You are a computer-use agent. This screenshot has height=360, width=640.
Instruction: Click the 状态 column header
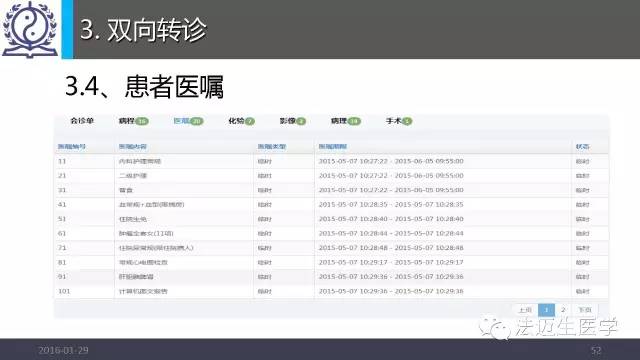click(x=582, y=147)
